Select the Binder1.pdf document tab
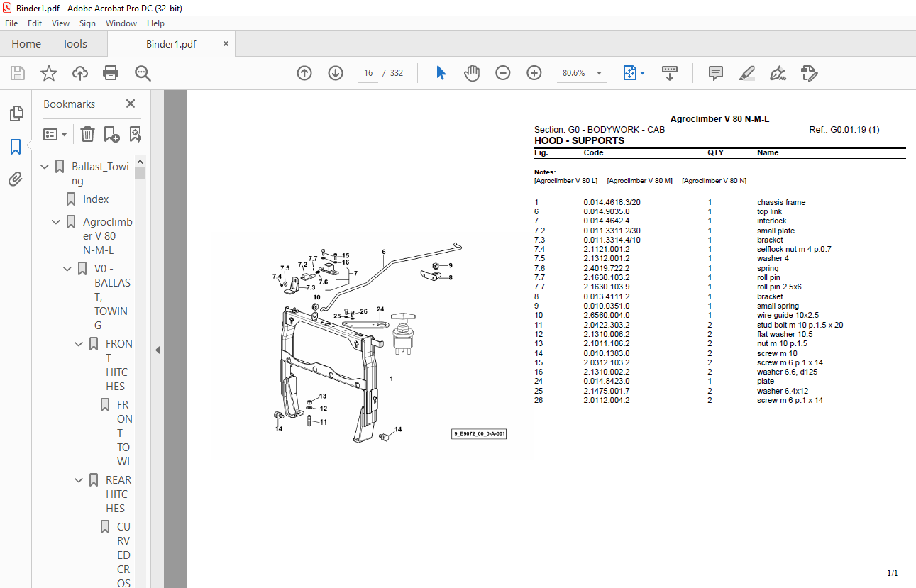 click(x=171, y=44)
